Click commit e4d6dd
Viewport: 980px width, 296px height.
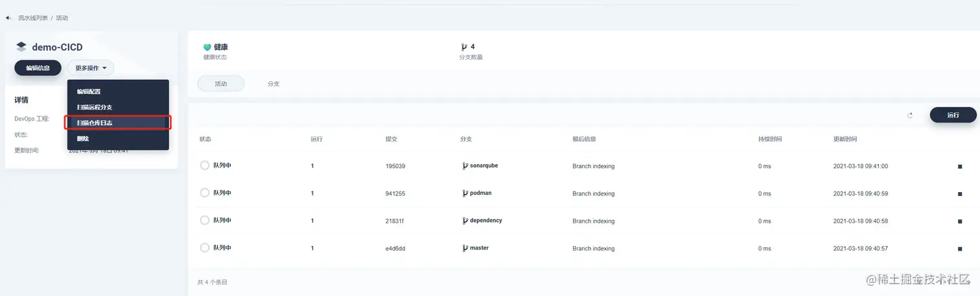395,248
